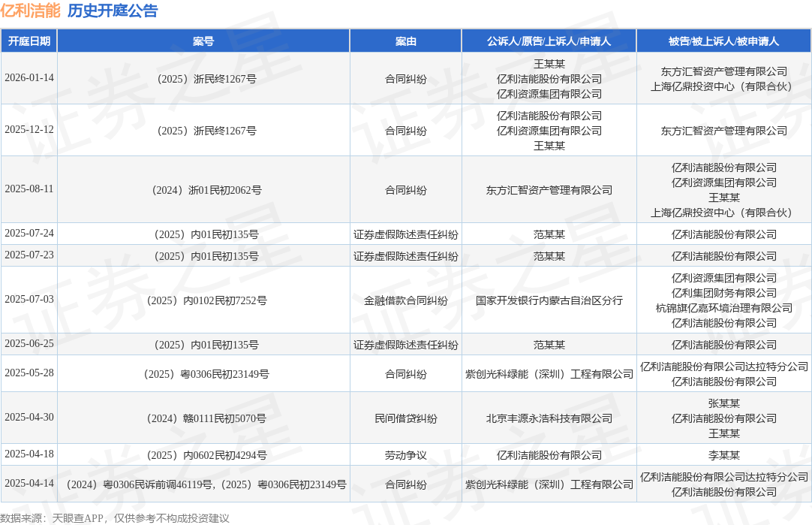Select the date cell 2025-07-03
The image size is (812, 525).
[x=29, y=300]
